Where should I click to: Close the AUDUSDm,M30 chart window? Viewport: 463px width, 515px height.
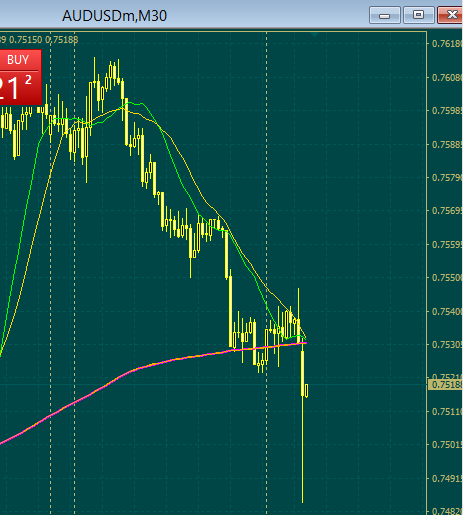click(450, 15)
